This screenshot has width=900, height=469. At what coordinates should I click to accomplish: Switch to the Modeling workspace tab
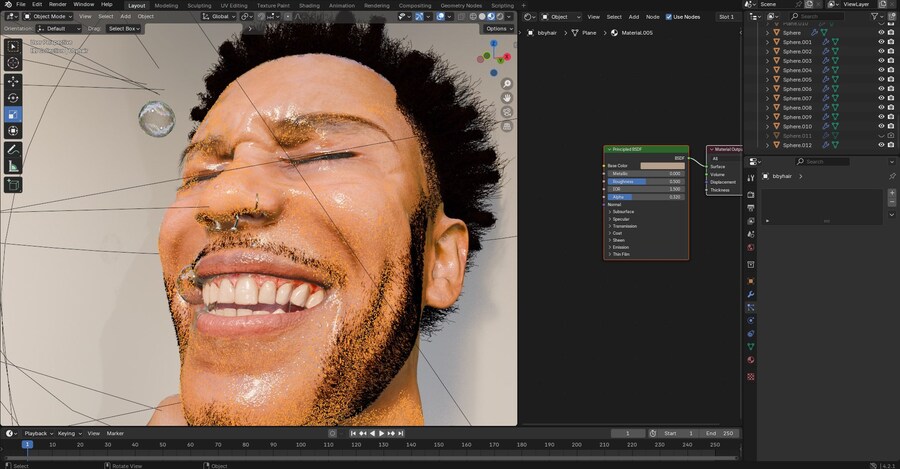166,5
